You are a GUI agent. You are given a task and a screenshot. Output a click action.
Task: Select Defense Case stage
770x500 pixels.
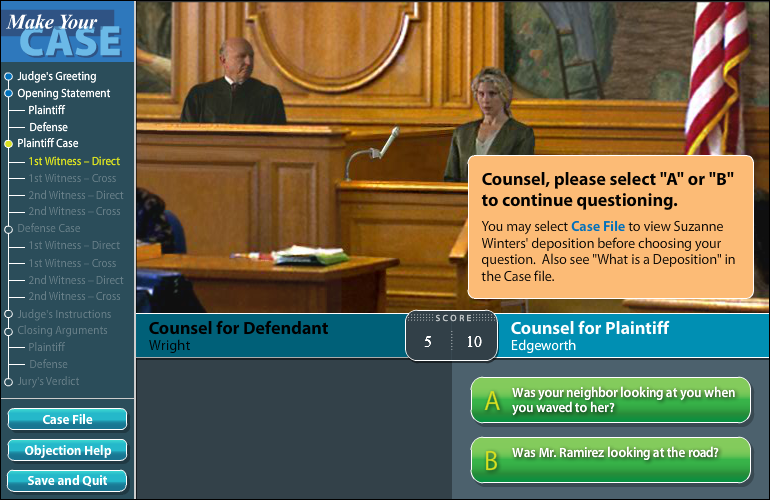coord(49,228)
